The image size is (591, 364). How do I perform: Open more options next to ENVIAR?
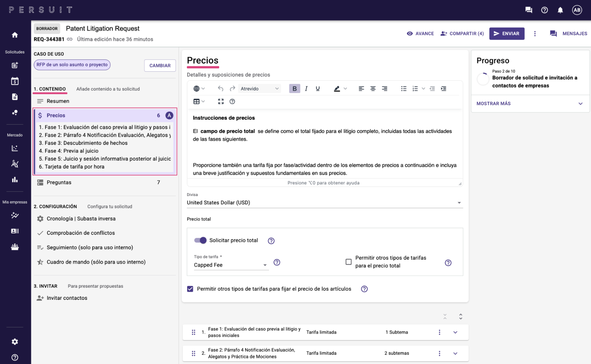click(x=535, y=33)
